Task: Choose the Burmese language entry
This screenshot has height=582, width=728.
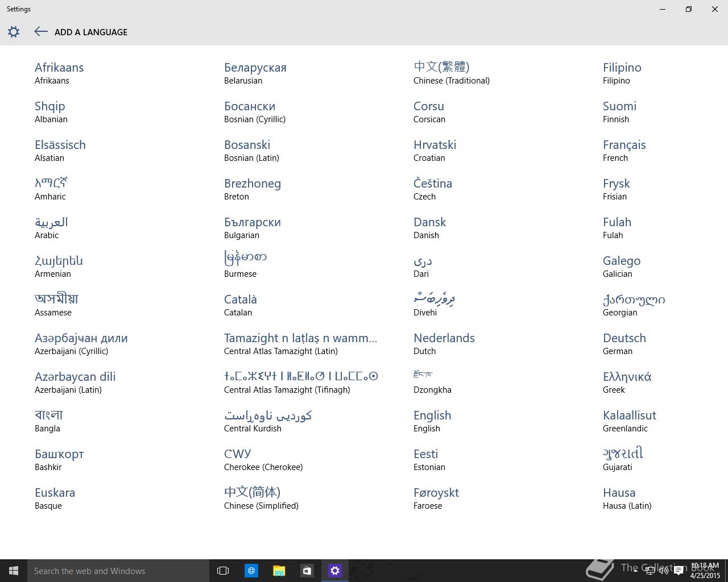Action: (x=246, y=264)
